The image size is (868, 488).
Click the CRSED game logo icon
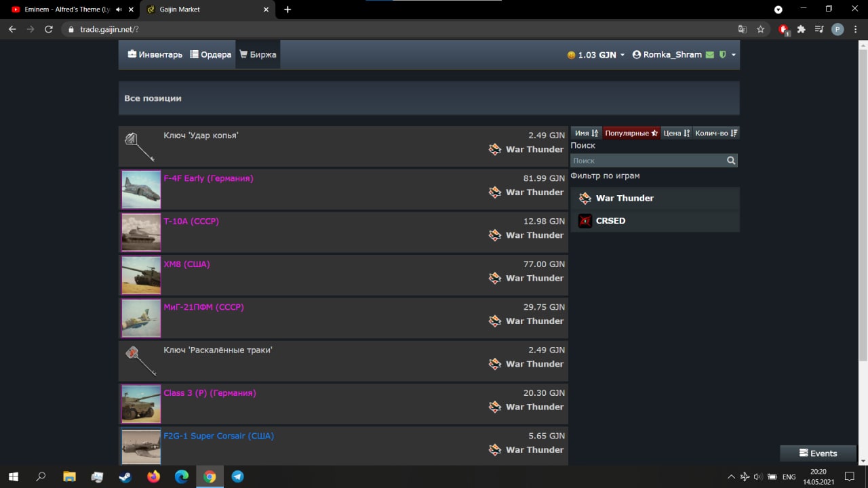tap(585, 221)
